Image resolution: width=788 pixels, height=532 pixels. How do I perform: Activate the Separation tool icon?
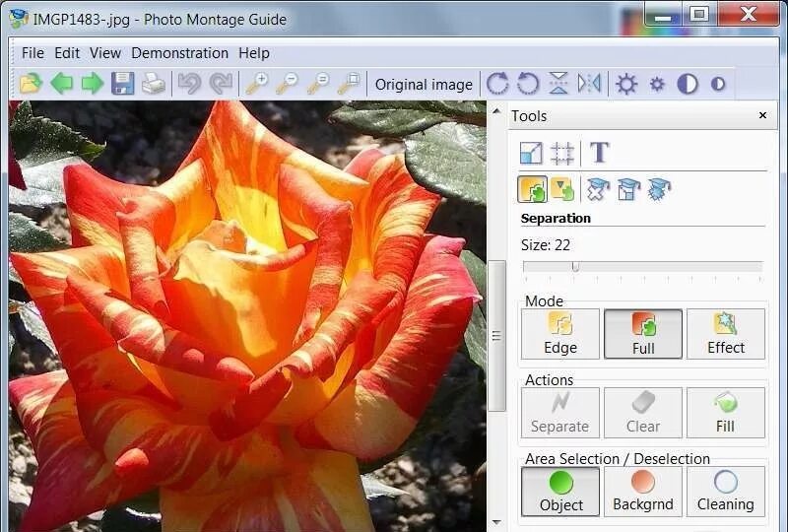point(533,189)
